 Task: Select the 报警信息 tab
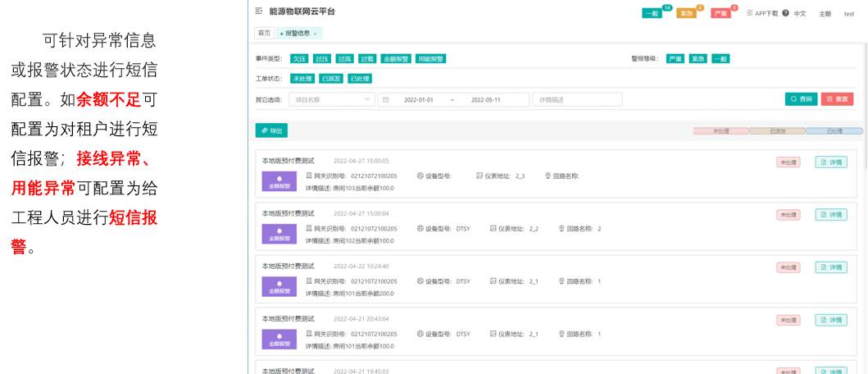(298, 34)
